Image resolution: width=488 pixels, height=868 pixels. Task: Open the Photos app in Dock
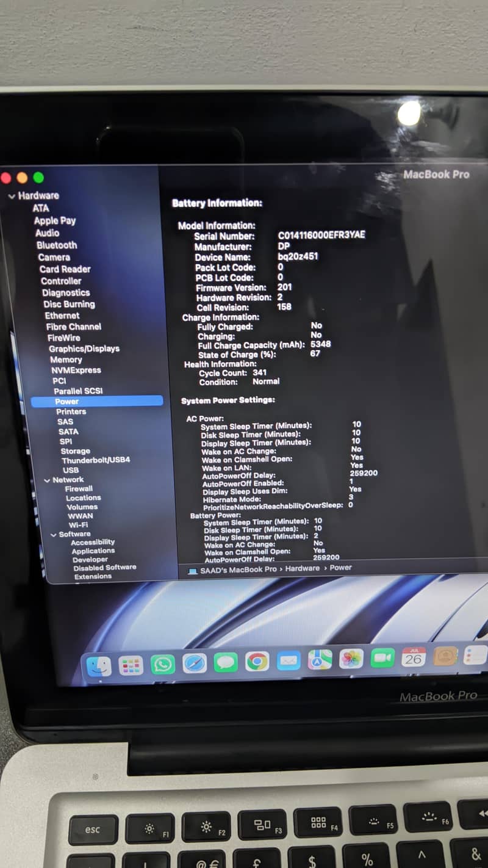[x=351, y=659]
